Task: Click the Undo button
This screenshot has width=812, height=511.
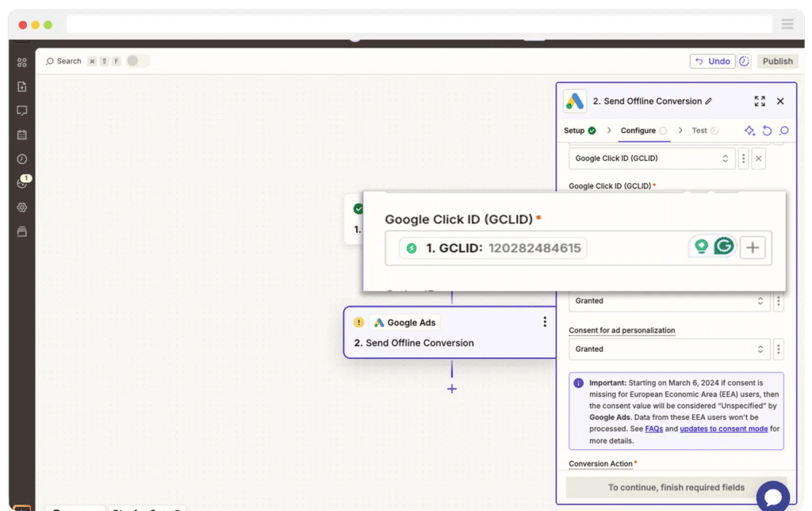Action: point(712,61)
